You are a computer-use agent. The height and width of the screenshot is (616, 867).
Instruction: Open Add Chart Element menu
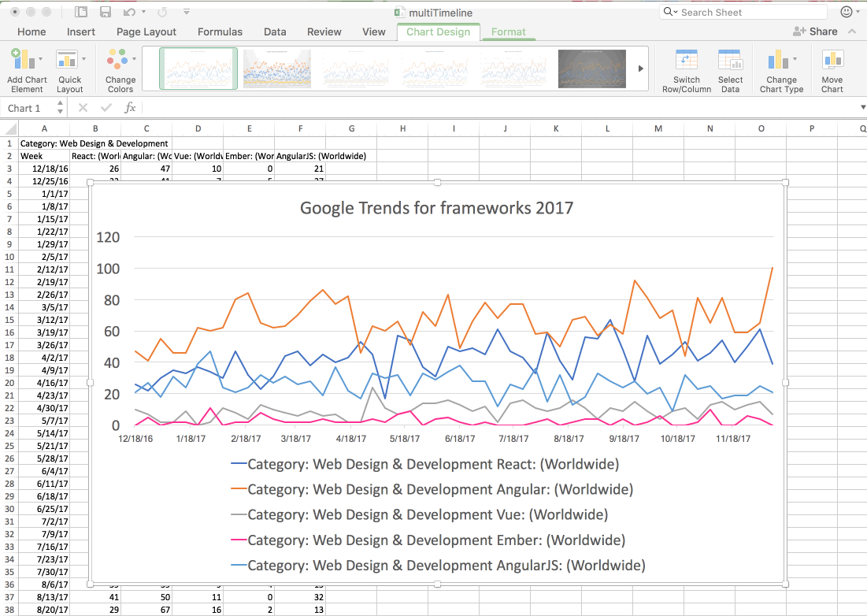coord(27,69)
